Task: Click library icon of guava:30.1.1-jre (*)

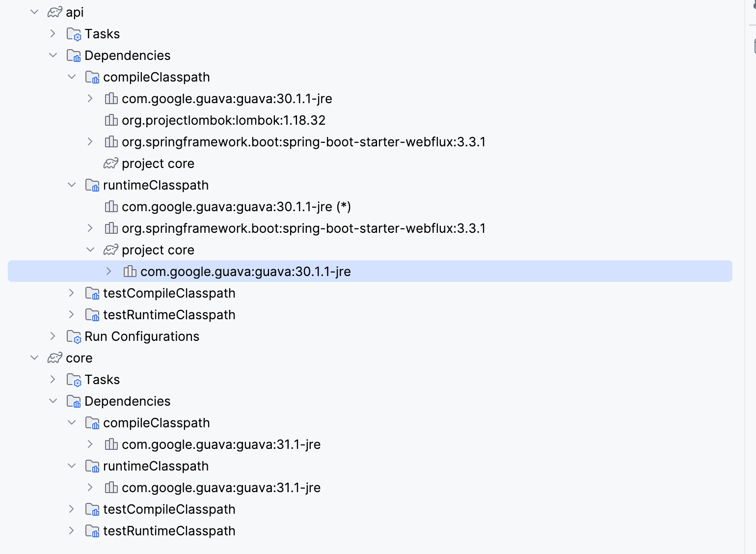Action: 111,207
